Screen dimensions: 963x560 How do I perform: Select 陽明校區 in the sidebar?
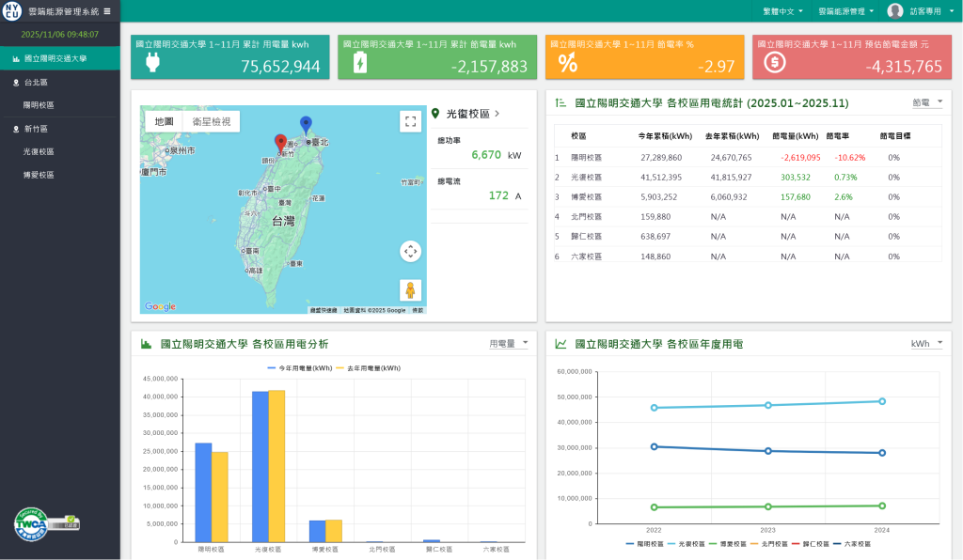click(x=39, y=105)
